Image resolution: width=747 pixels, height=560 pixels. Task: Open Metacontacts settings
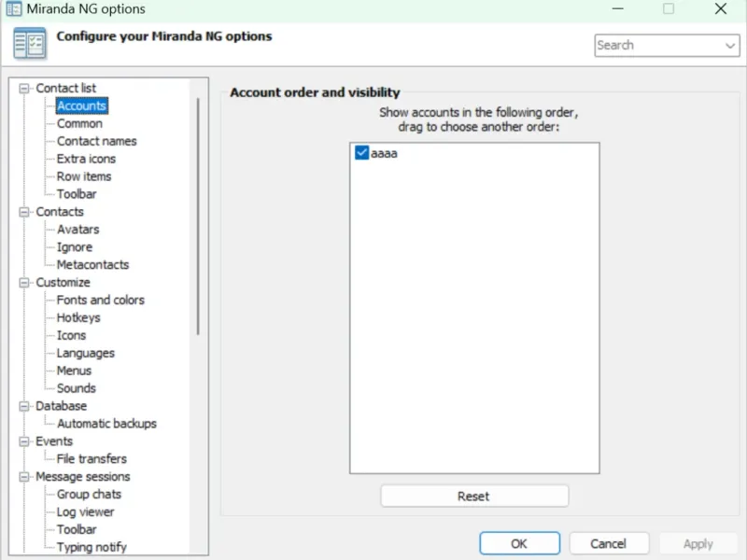(92, 264)
